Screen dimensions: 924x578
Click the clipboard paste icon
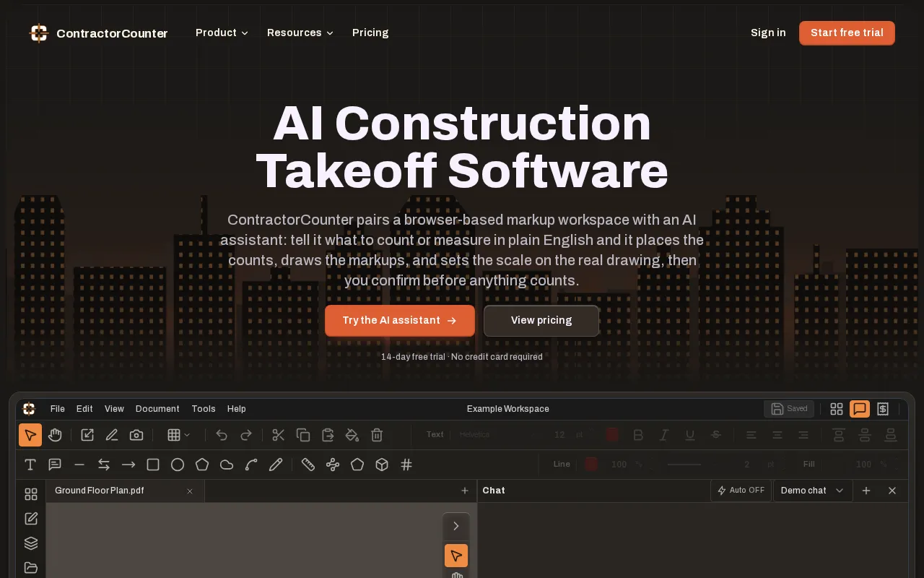coord(328,435)
